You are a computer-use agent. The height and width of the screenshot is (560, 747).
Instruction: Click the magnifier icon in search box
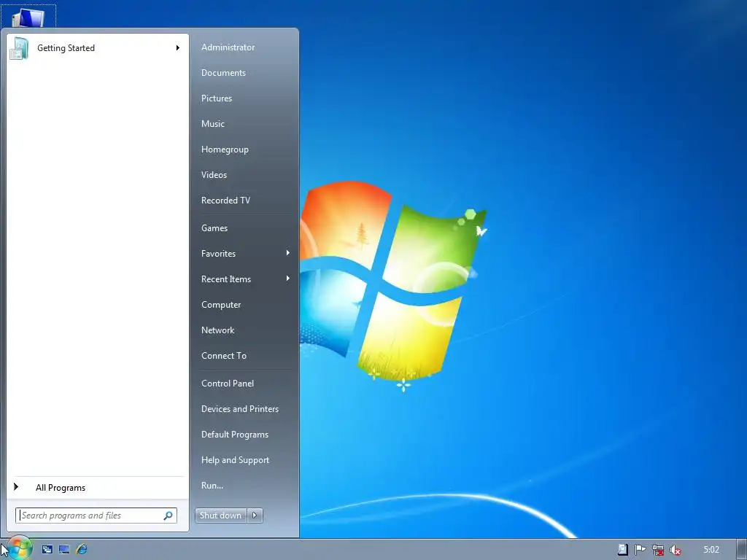coord(169,516)
